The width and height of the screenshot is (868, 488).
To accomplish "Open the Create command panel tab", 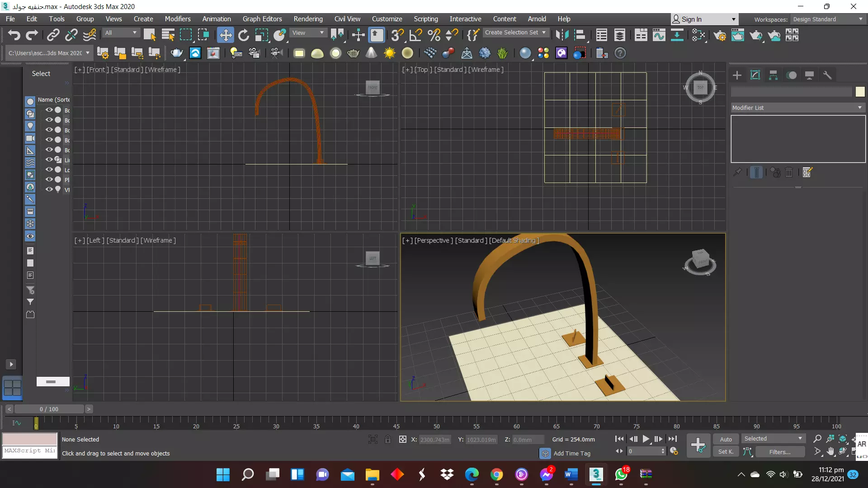I will tap(737, 75).
